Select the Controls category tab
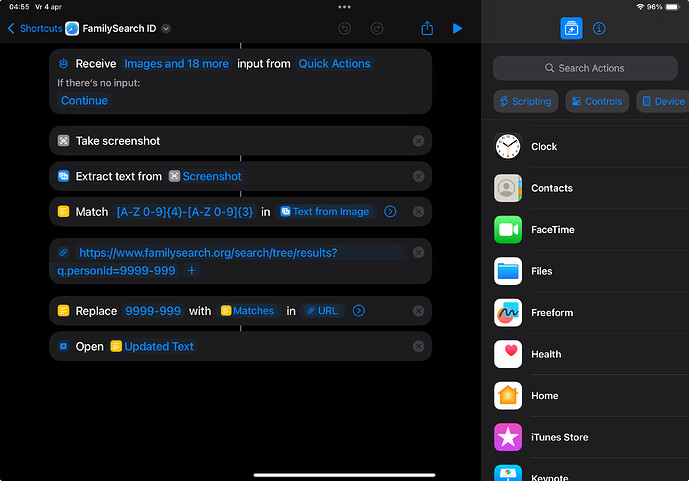Screen dimensions: 689x481 (x=597, y=101)
